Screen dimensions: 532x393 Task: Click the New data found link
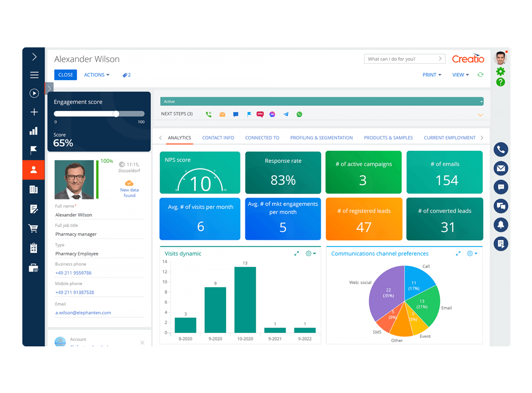pyautogui.click(x=129, y=193)
